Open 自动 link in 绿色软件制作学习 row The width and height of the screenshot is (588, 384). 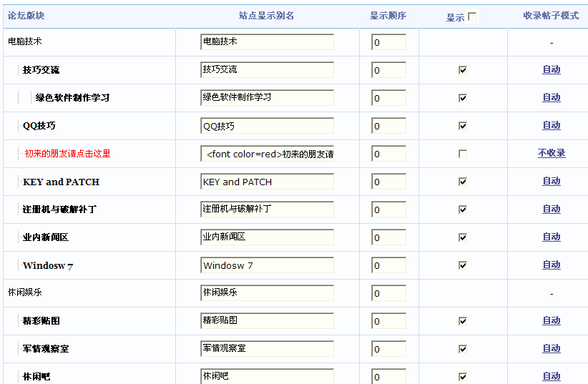tap(552, 97)
